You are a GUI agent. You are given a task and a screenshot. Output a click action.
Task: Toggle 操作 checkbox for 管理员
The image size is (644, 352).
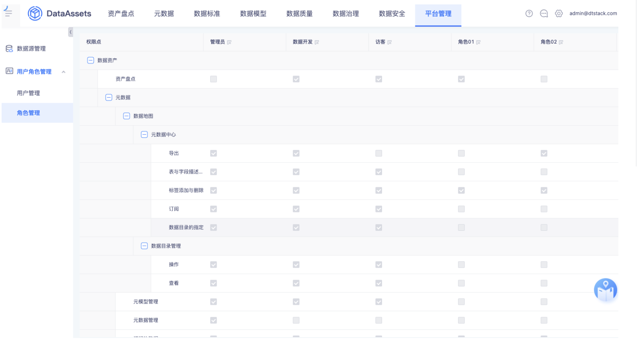tap(213, 264)
